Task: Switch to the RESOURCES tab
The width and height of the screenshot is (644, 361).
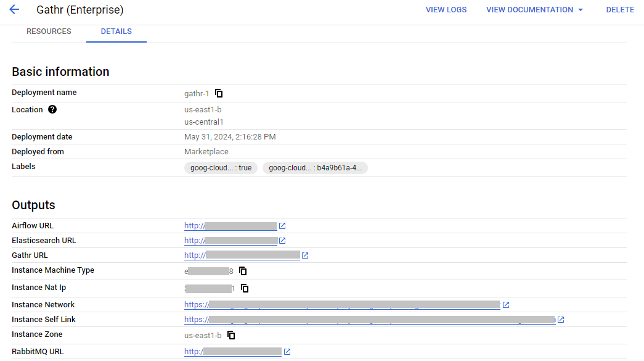Action: click(49, 31)
